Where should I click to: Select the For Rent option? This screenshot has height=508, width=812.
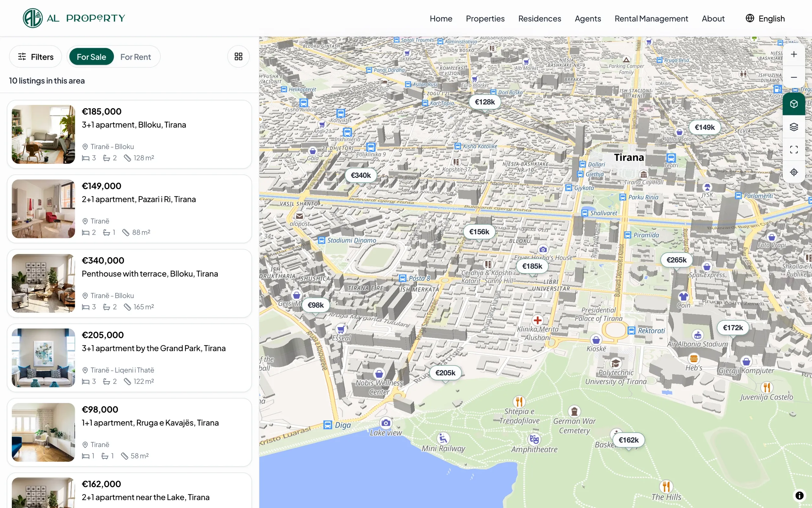135,57
